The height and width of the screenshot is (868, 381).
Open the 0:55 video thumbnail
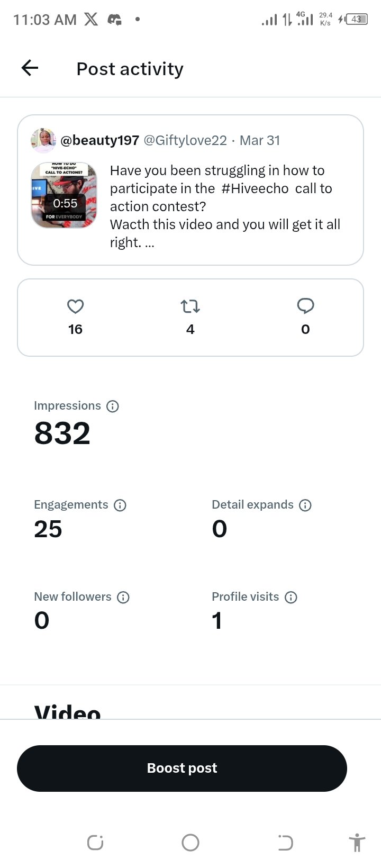64,195
